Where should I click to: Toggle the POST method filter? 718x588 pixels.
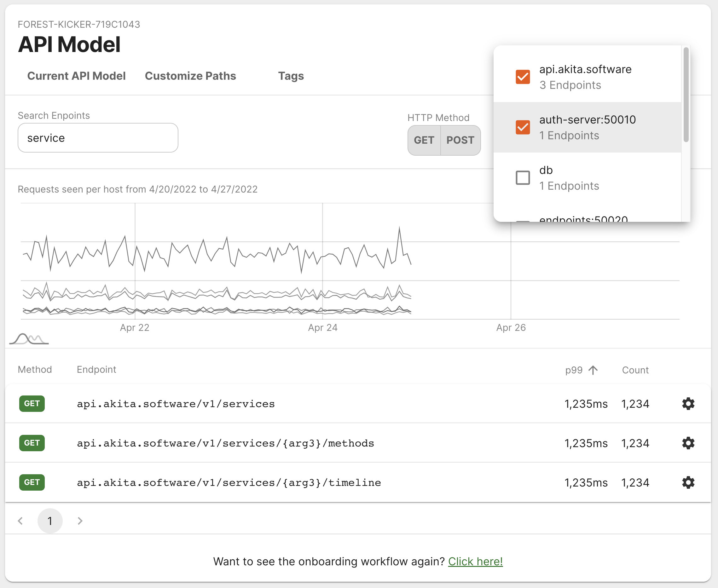460,140
